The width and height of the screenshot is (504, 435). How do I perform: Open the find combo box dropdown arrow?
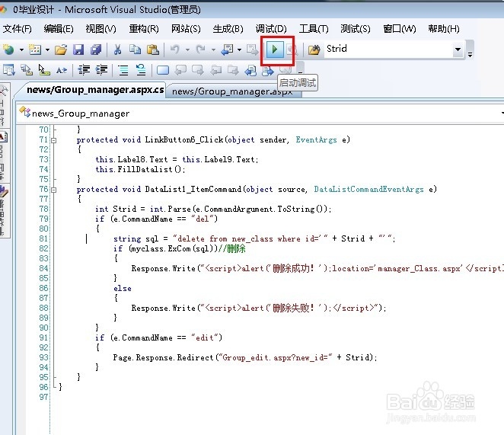[x=458, y=50]
